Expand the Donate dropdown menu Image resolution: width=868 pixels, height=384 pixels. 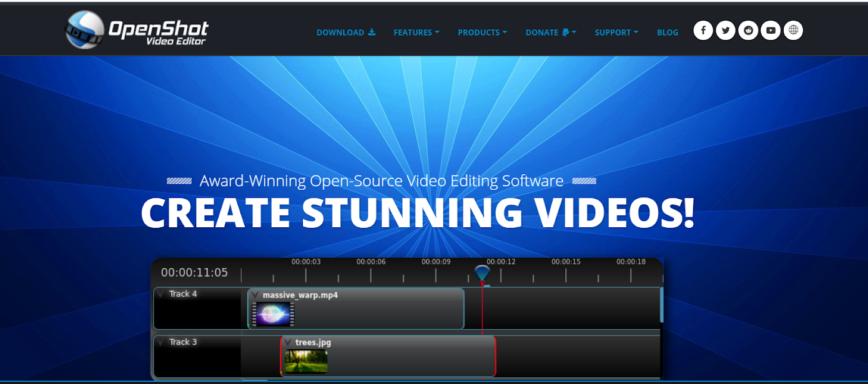pos(551,32)
